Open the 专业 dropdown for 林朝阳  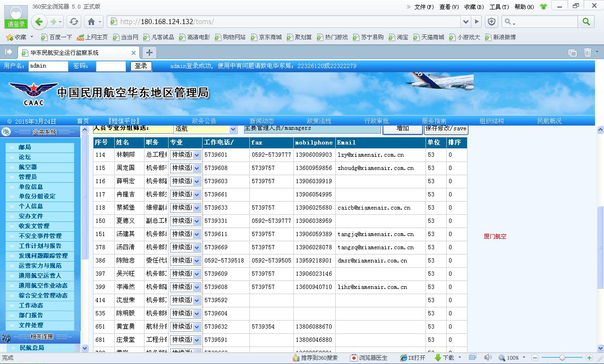click(197, 155)
